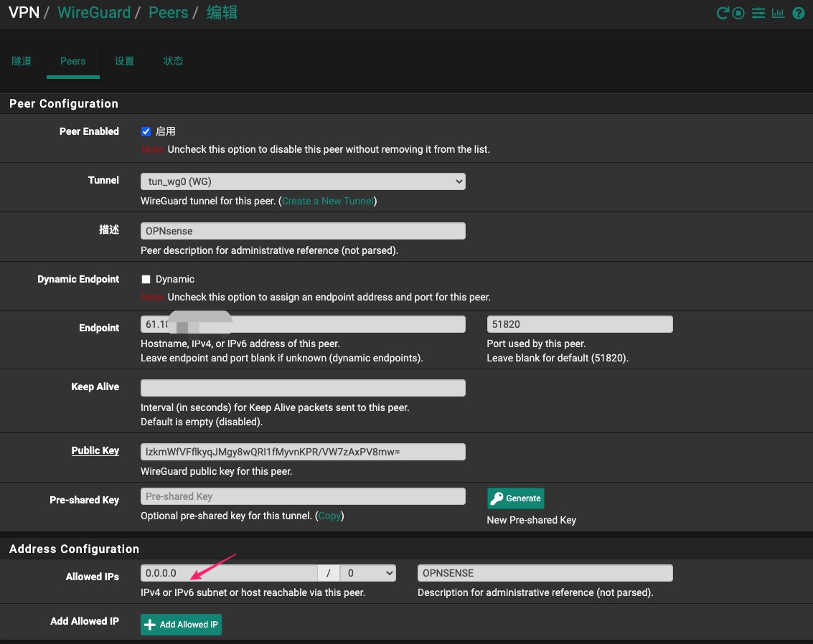Click the WireGuard breadcrumb link

(94, 12)
